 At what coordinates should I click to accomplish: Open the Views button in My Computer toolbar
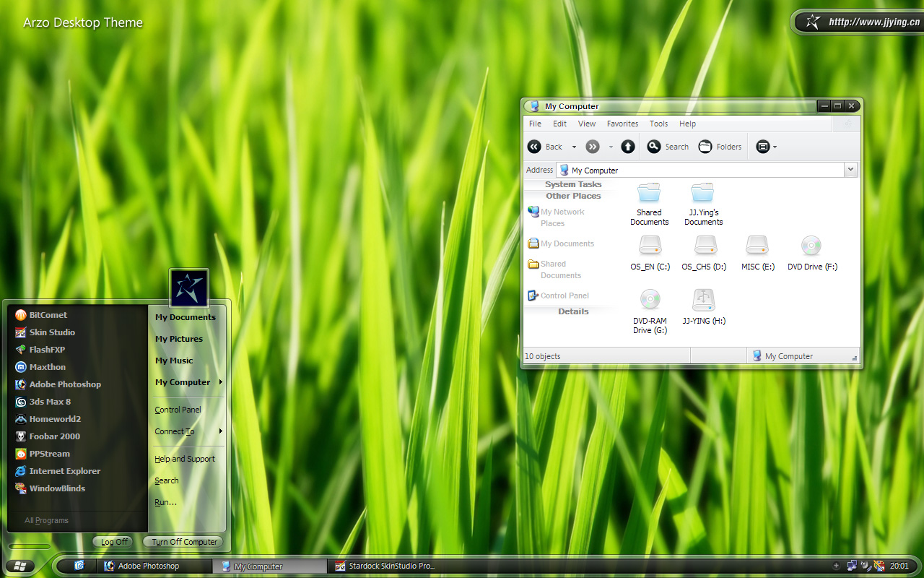click(x=763, y=147)
